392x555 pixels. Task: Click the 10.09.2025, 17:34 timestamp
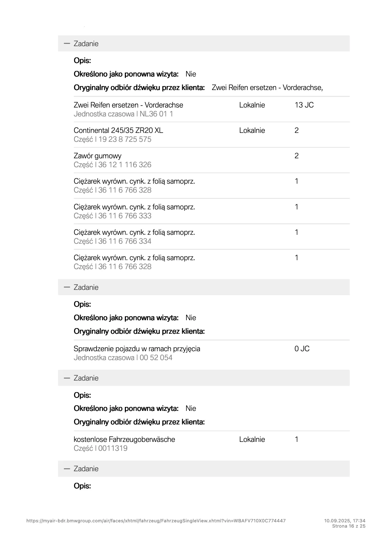[345, 521]
